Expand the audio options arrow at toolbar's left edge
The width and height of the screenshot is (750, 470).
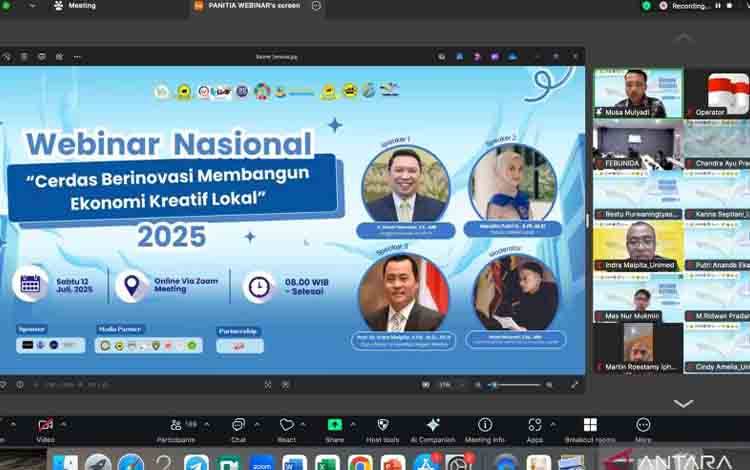[x=13, y=424]
